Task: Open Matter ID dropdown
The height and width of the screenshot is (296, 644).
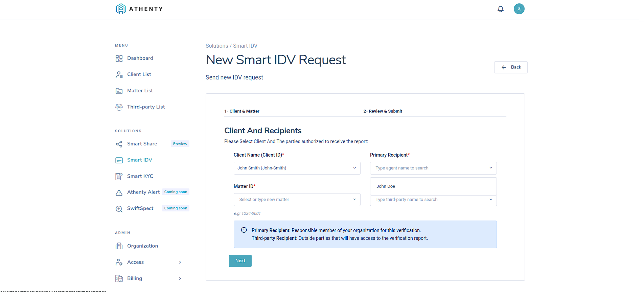Action: click(297, 200)
